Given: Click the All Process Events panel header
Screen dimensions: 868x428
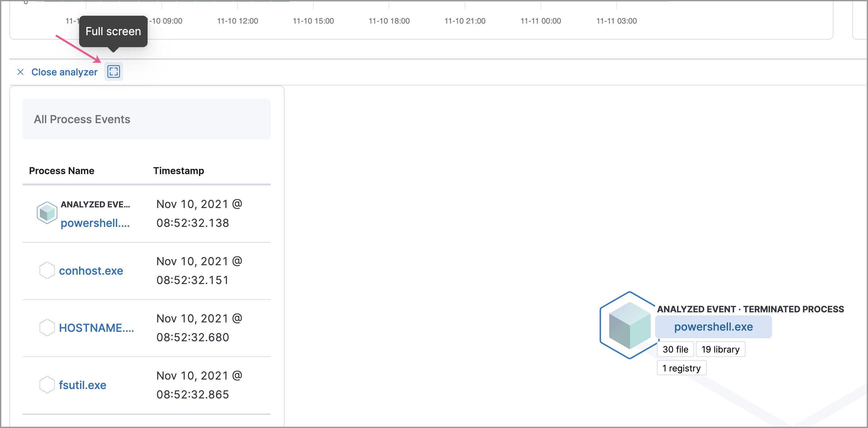Looking at the screenshot, I should click(82, 119).
